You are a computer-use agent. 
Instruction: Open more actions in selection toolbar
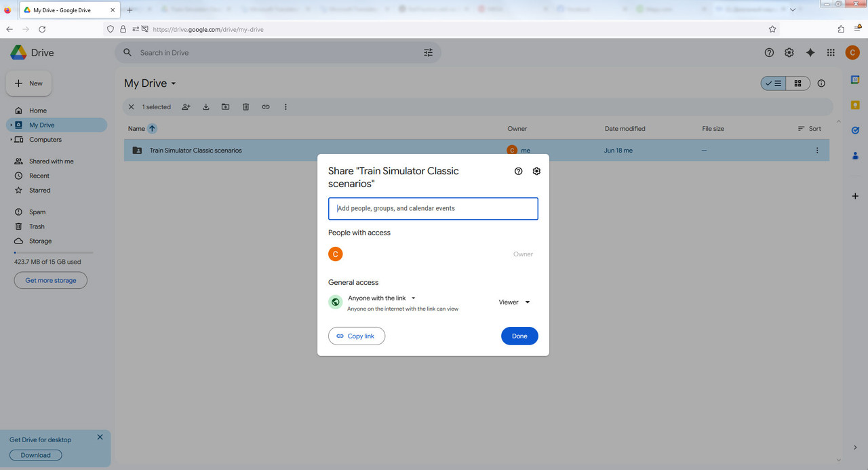(x=285, y=107)
